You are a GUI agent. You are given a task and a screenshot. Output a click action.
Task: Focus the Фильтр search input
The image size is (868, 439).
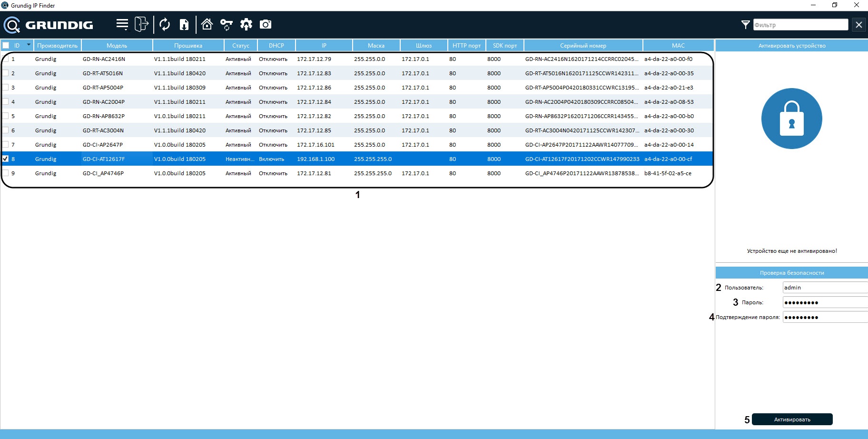click(800, 25)
